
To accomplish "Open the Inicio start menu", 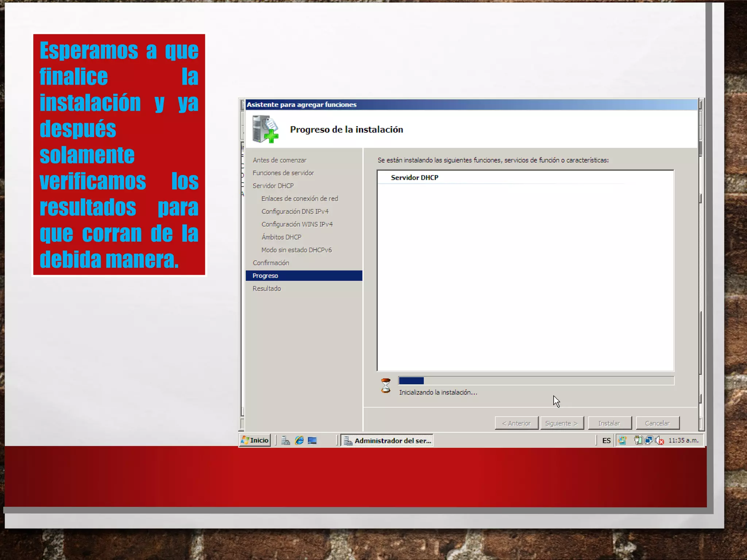I will [x=255, y=440].
